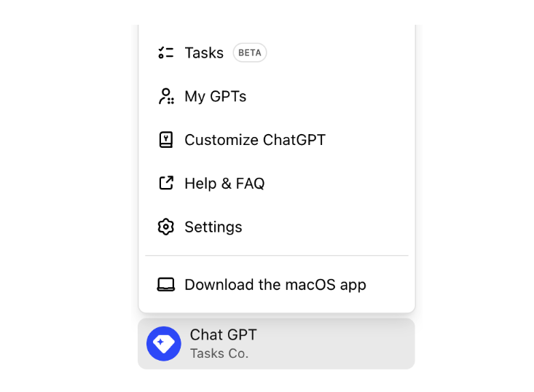Click the word 'FAQ' in the help entry

(x=250, y=184)
